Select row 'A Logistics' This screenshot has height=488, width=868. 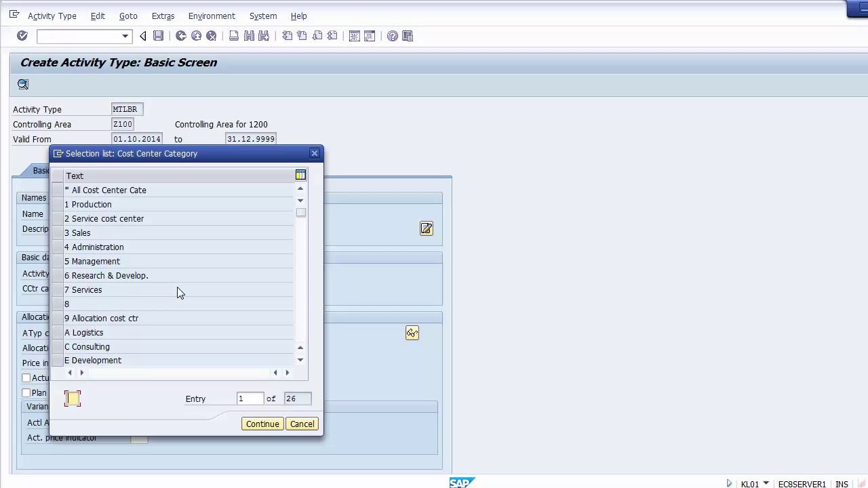point(178,332)
